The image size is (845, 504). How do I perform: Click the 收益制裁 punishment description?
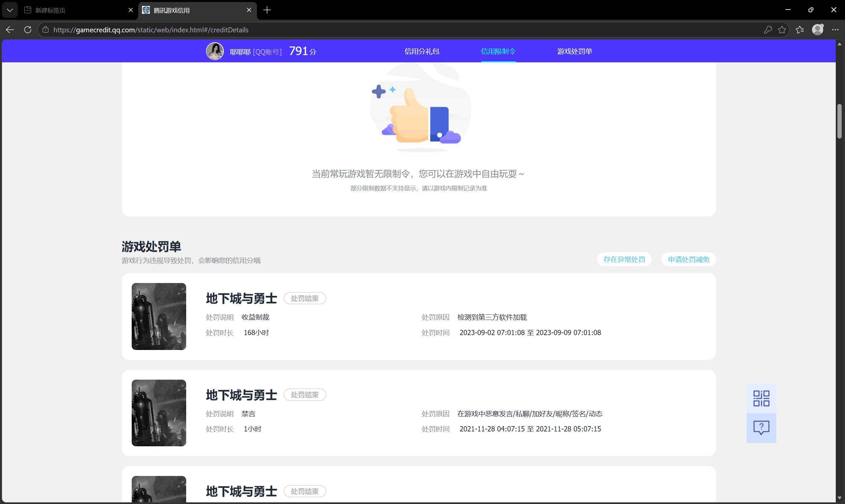[x=255, y=317]
